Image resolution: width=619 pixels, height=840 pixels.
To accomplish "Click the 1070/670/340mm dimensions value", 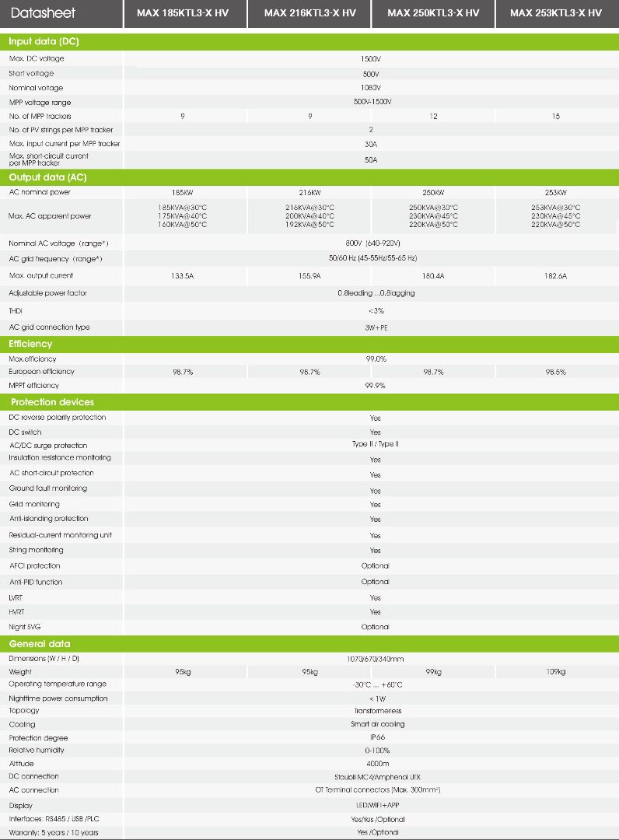I will click(376, 659).
